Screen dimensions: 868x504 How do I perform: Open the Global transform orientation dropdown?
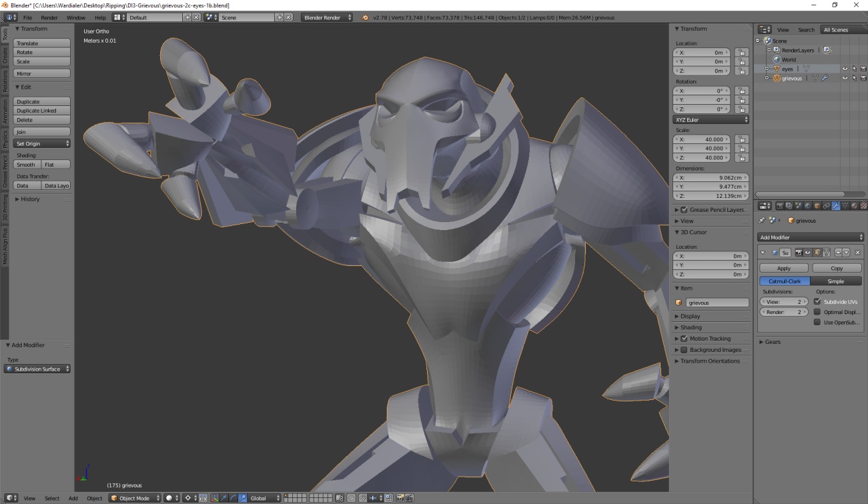pyautogui.click(x=263, y=498)
